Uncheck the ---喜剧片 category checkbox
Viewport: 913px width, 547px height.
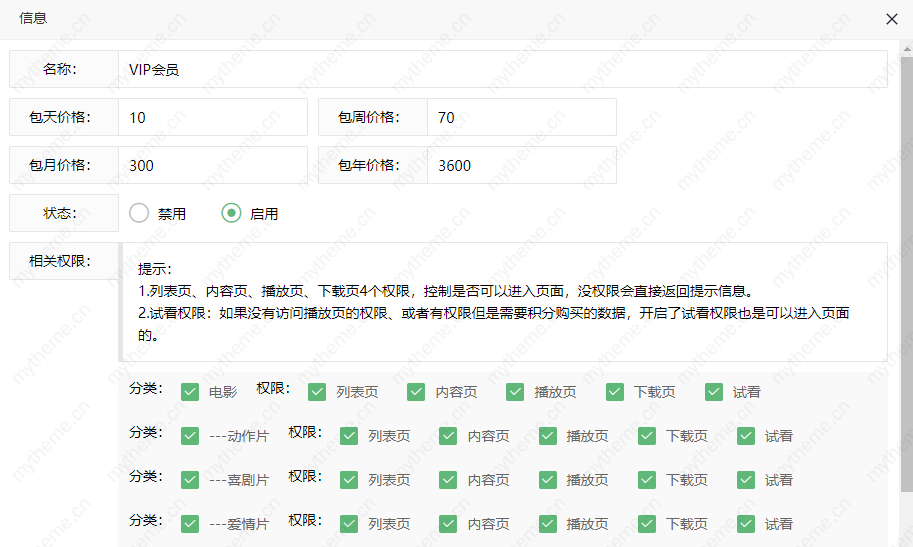pyautogui.click(x=190, y=480)
